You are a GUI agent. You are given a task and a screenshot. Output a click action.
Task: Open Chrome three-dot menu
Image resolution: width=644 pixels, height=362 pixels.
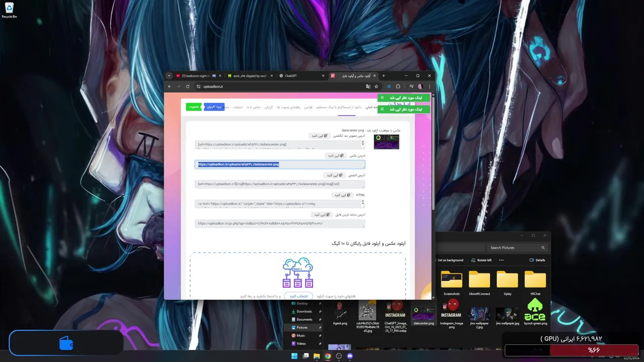pos(429,86)
